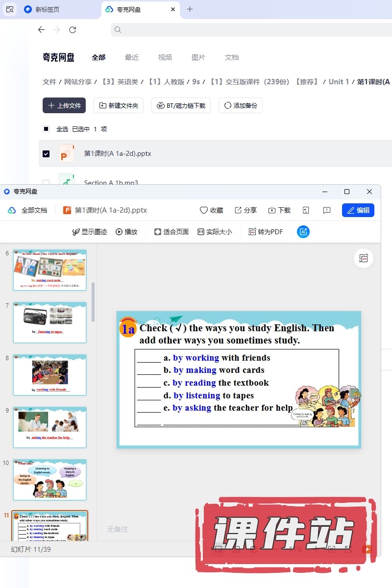
Task: Switch to the 视频 tab
Action: [165, 57]
